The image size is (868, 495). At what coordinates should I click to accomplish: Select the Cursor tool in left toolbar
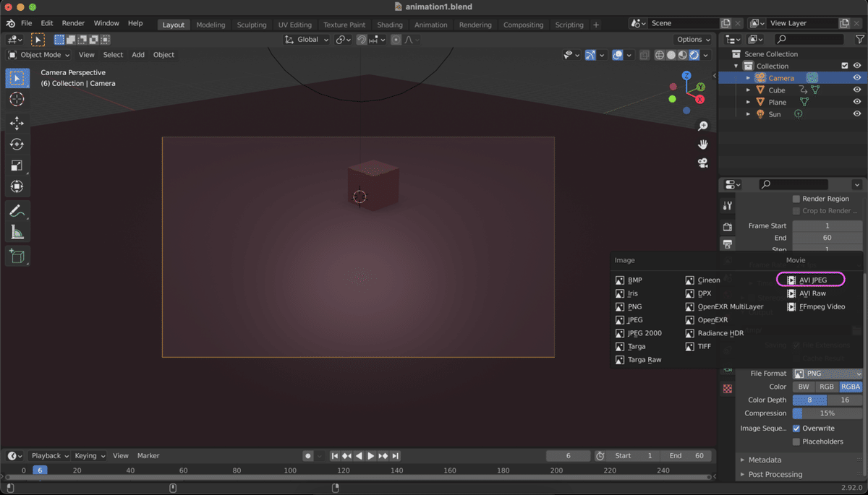[x=17, y=99]
